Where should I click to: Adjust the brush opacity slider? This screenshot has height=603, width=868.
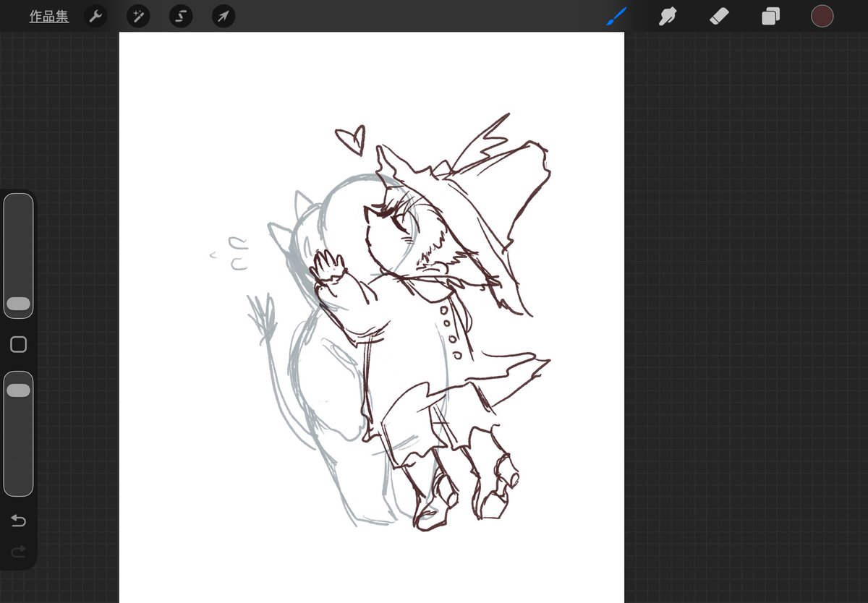tap(18, 434)
